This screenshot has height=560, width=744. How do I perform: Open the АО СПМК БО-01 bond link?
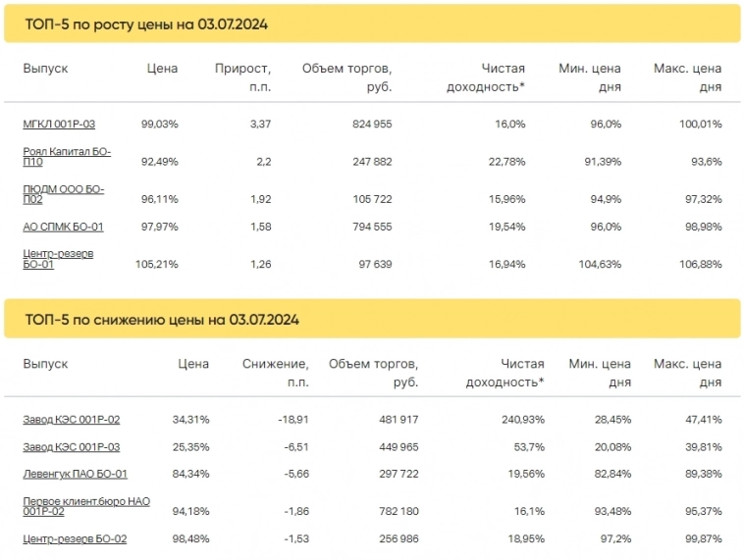click(63, 228)
